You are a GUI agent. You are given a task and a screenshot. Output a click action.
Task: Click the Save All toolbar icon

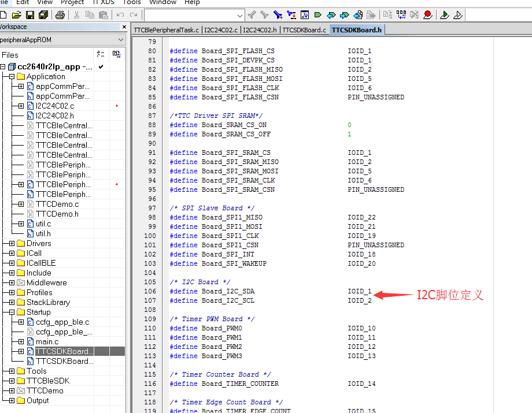43,15
